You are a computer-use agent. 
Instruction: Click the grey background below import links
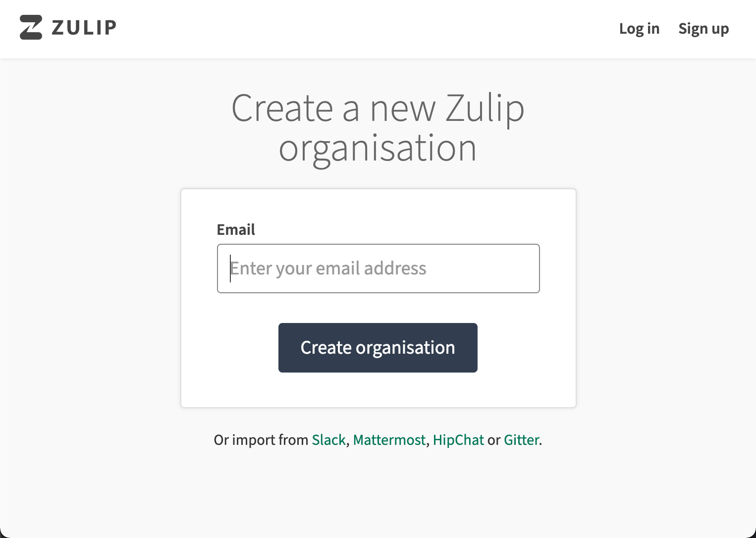pos(378,490)
